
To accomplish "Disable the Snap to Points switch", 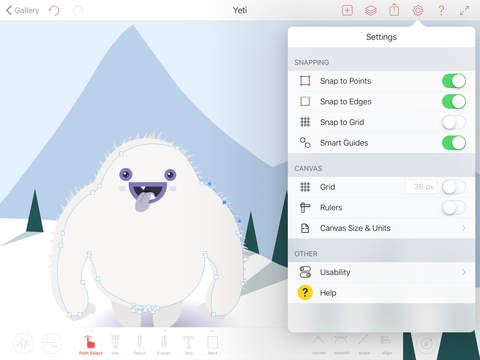I will point(454,81).
